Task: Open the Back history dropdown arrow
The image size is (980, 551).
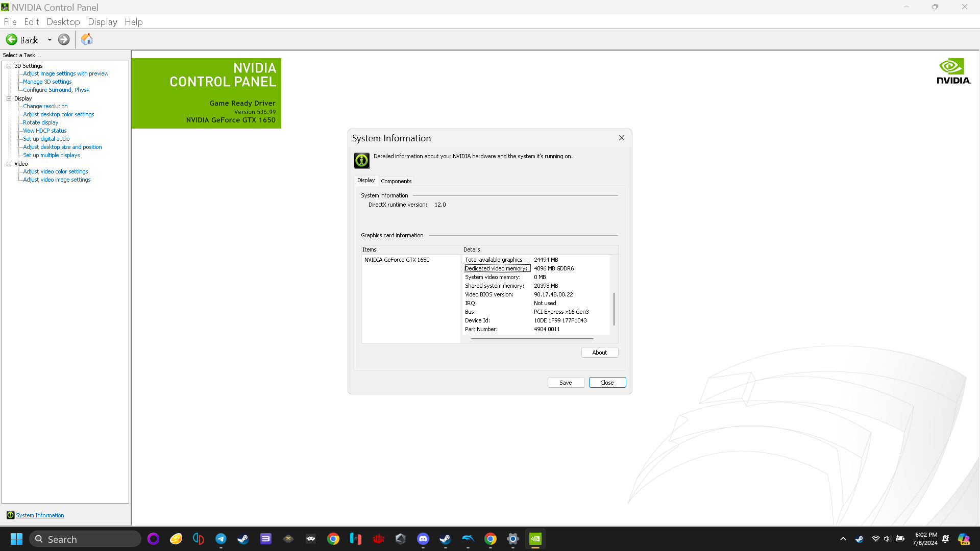Action: (x=50, y=40)
